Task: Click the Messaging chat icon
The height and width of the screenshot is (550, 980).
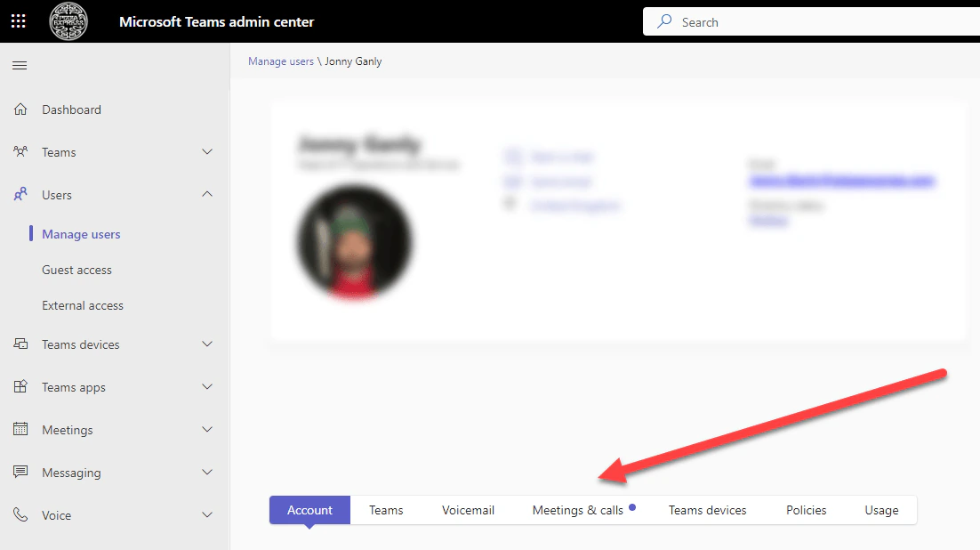Action: point(20,472)
